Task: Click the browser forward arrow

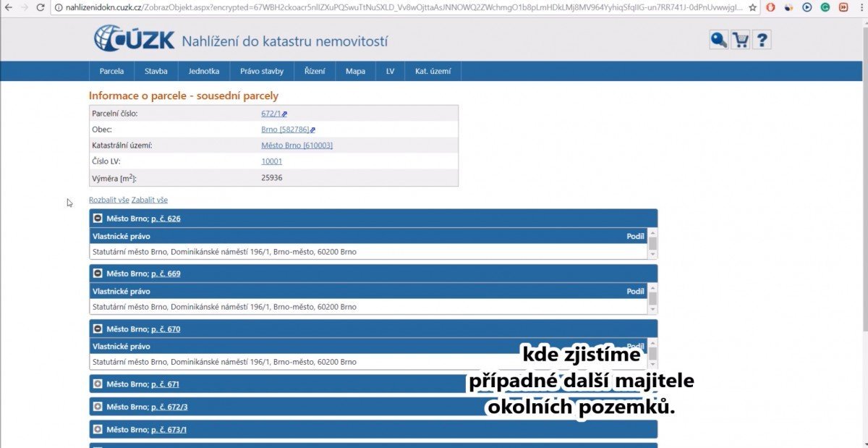Action: coord(25,7)
